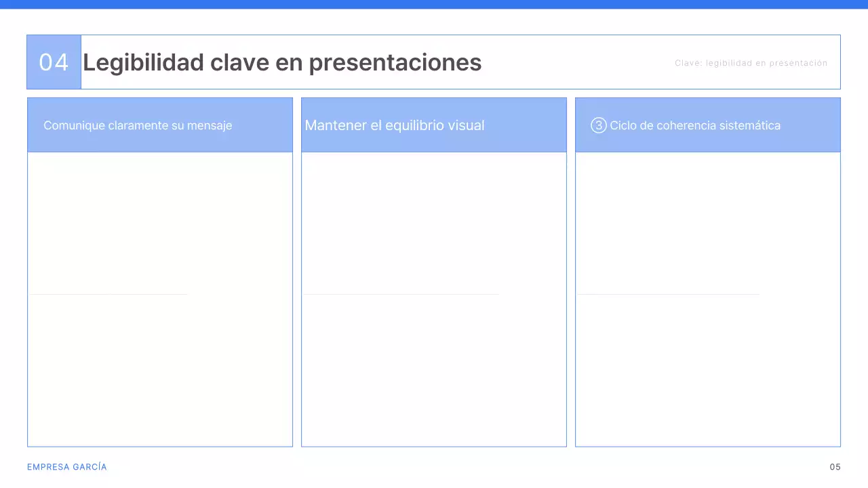Select the Mantener el equilibrio visual header
The image size is (868, 488).
point(395,125)
